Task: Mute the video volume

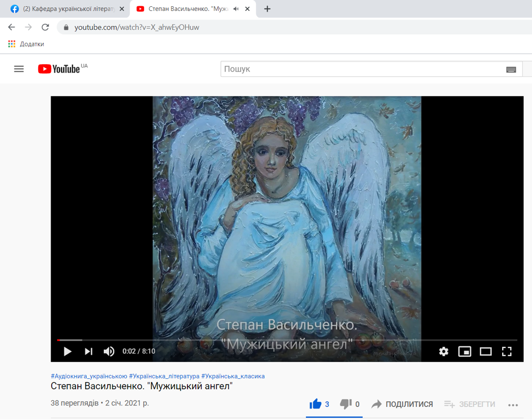Action: pos(109,351)
